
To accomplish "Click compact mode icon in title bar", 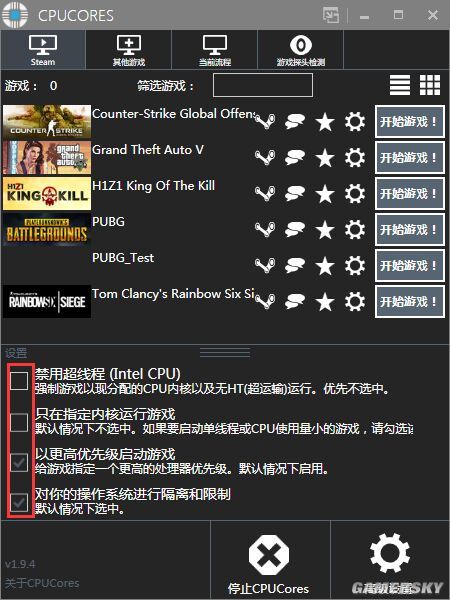I will point(331,15).
